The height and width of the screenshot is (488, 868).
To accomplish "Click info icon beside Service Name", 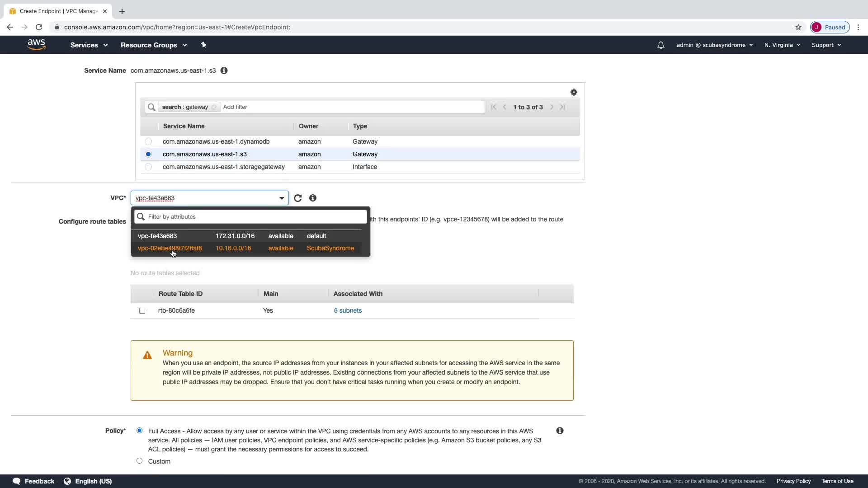I will [x=224, y=70].
